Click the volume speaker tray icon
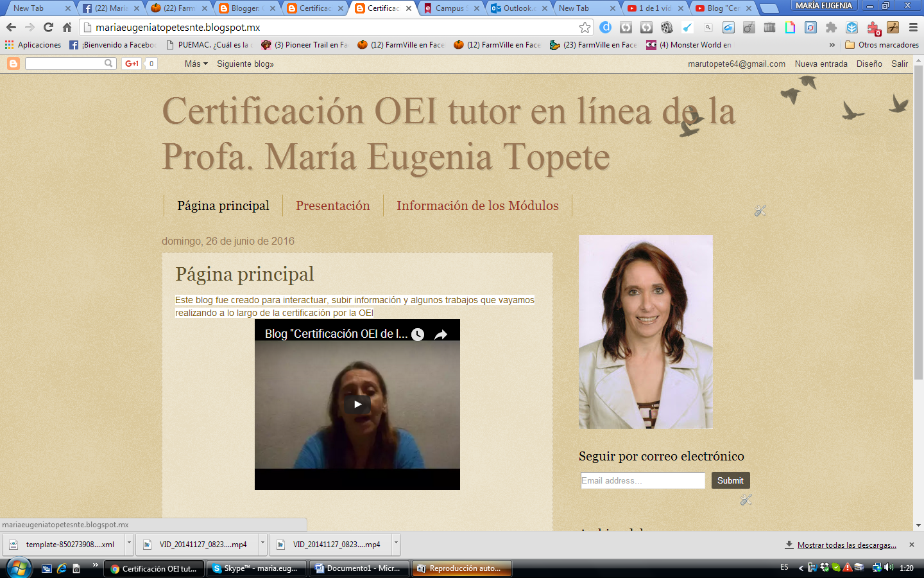 [889, 568]
